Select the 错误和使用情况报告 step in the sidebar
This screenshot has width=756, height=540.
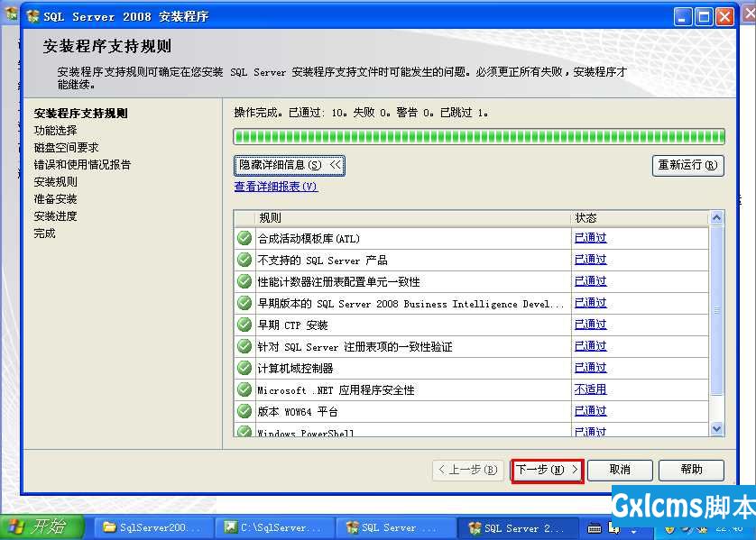pyautogui.click(x=82, y=165)
